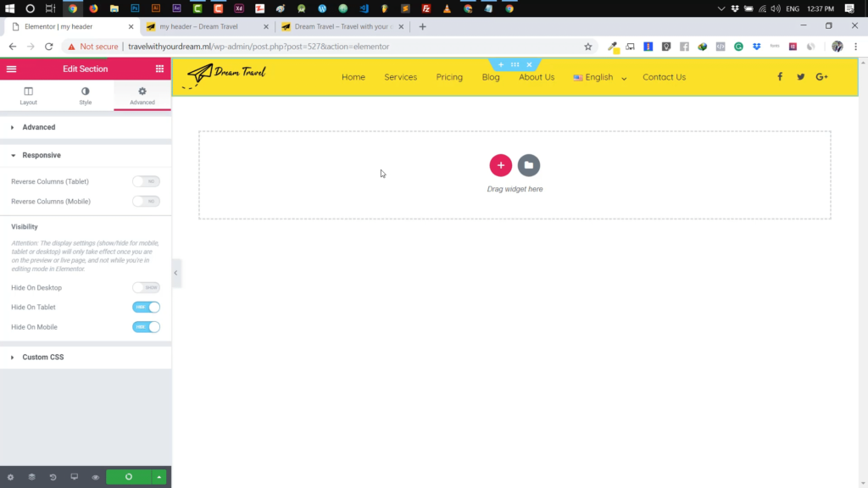Click the Blog menu link

tap(491, 77)
